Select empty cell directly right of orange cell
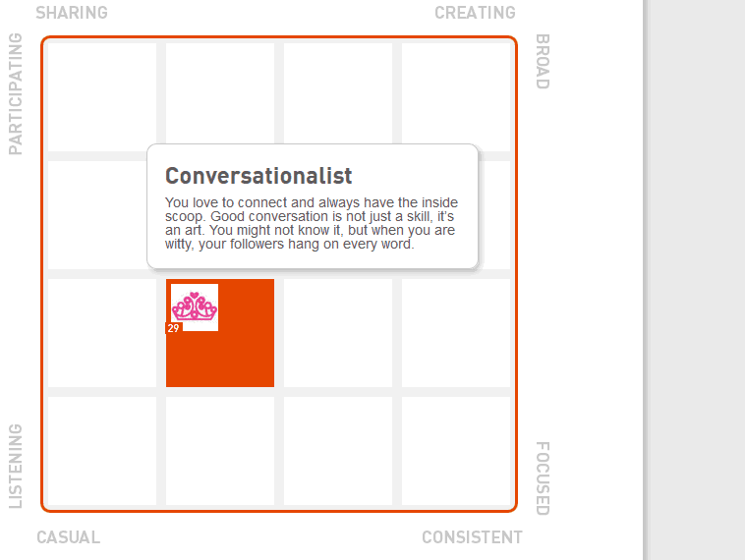The height and width of the screenshot is (560, 745). pyautogui.click(x=338, y=333)
